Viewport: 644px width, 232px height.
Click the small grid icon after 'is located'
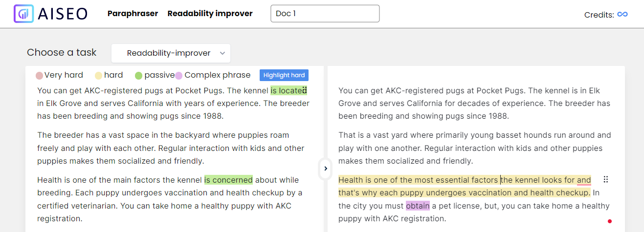(304, 90)
